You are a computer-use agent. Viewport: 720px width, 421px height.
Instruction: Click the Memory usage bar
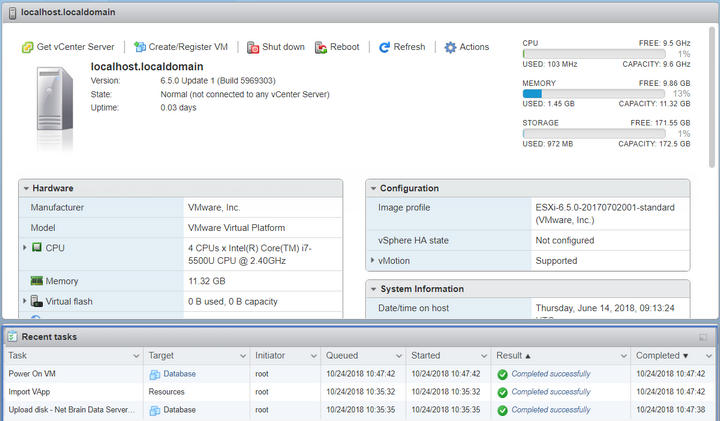point(594,94)
